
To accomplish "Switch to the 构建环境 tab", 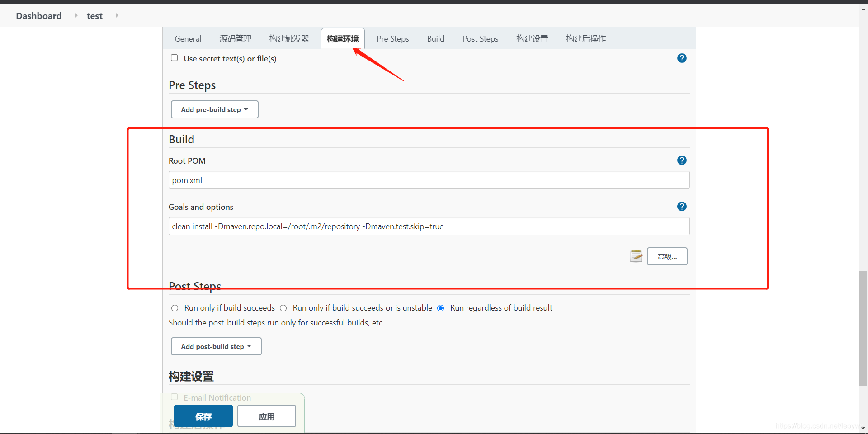I will (343, 39).
